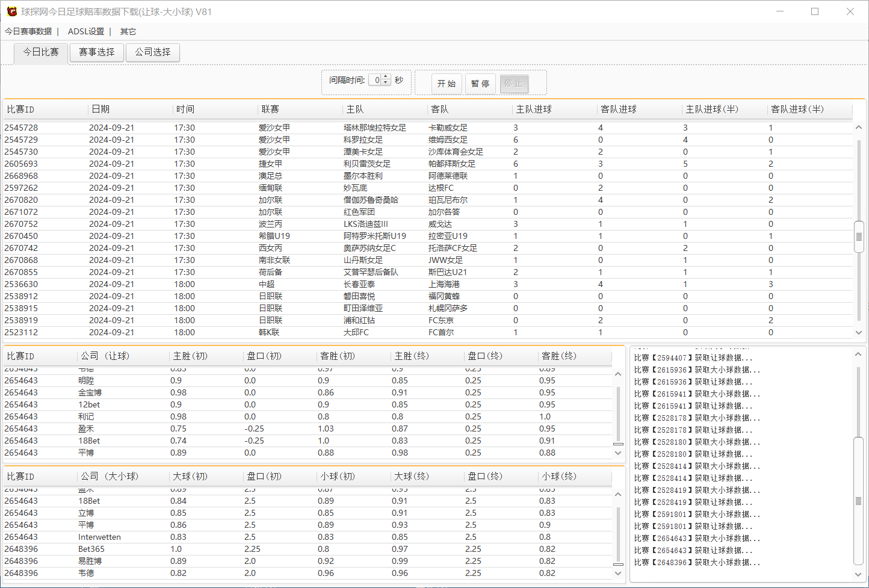
Task: Click log entry 比赛【2594407】获取让球数据
Action: tap(693, 357)
